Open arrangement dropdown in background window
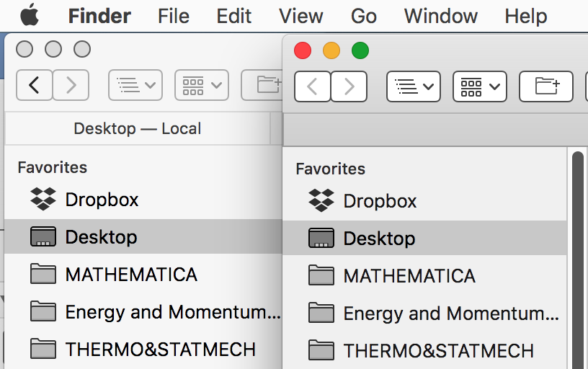 (x=202, y=85)
